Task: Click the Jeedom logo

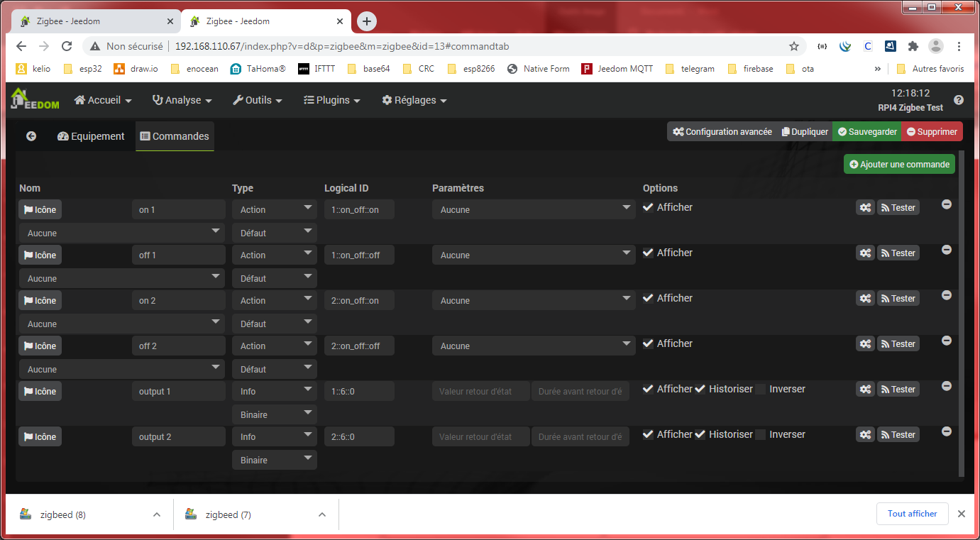Action: (x=35, y=99)
